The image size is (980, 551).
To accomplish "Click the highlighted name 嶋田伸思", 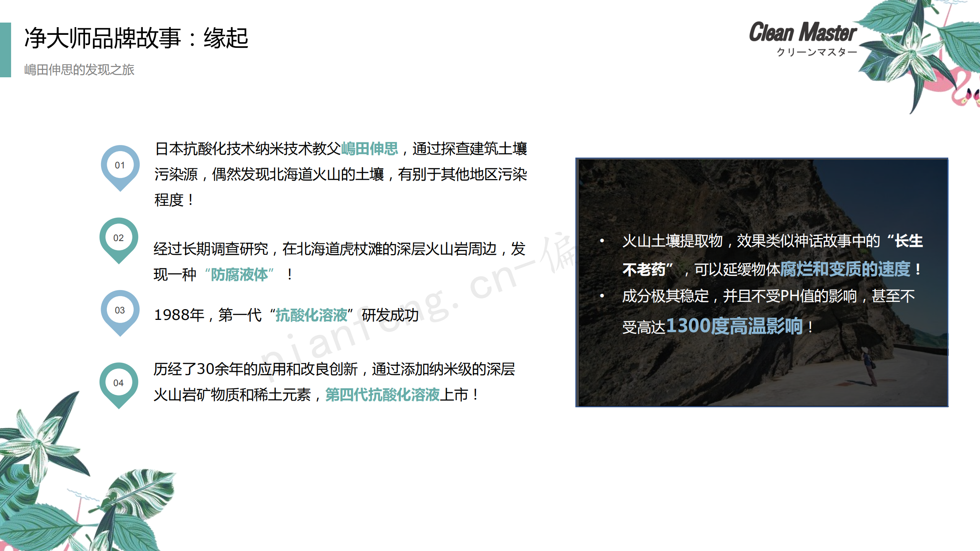I will coord(369,148).
